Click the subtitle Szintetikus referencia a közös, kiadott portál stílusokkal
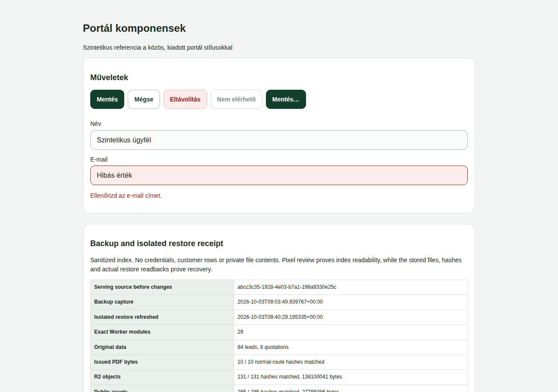Image resolution: width=558 pixels, height=392 pixels. (157, 47)
